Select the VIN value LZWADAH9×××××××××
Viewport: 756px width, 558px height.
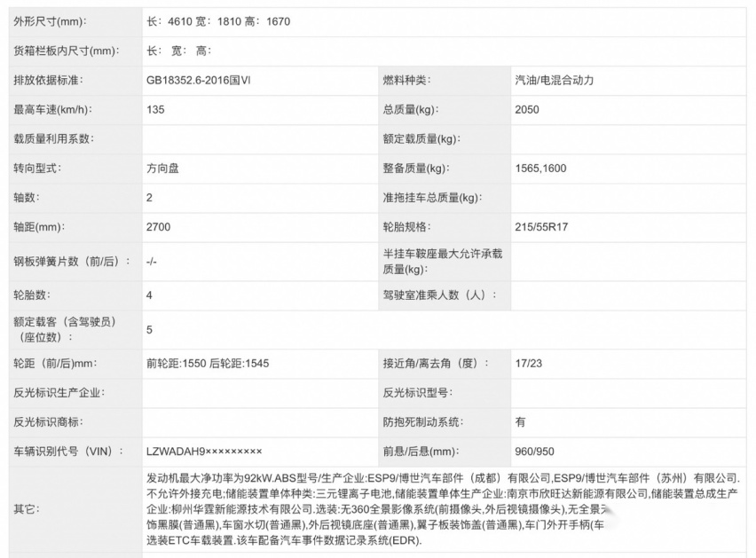point(204,452)
